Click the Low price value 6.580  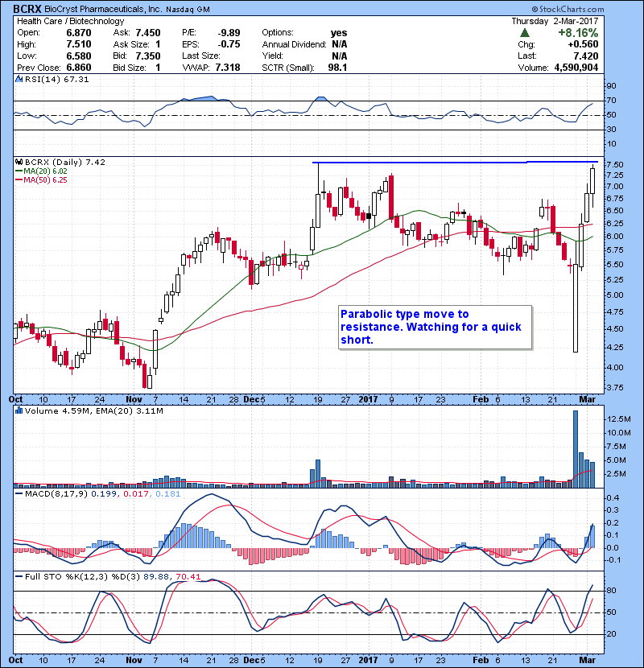point(79,56)
